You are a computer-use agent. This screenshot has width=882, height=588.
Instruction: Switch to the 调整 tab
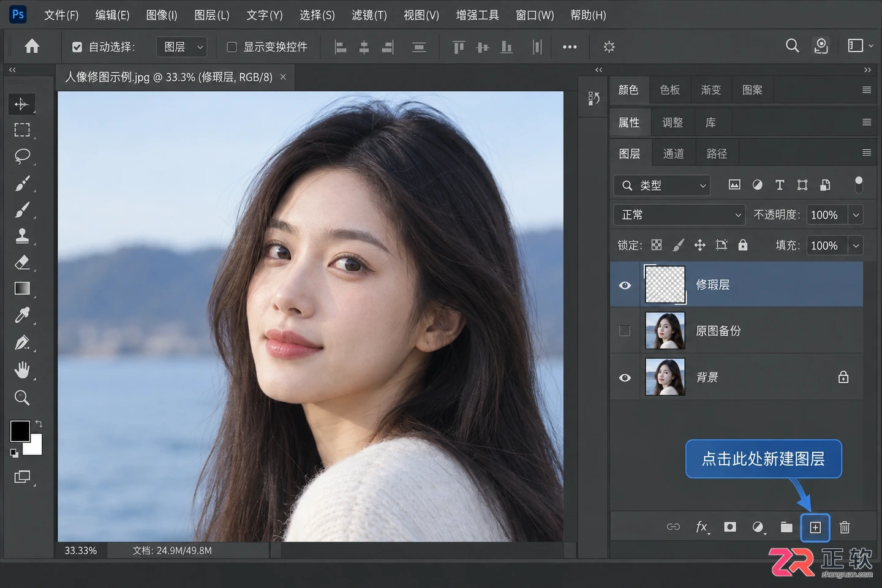coord(673,123)
